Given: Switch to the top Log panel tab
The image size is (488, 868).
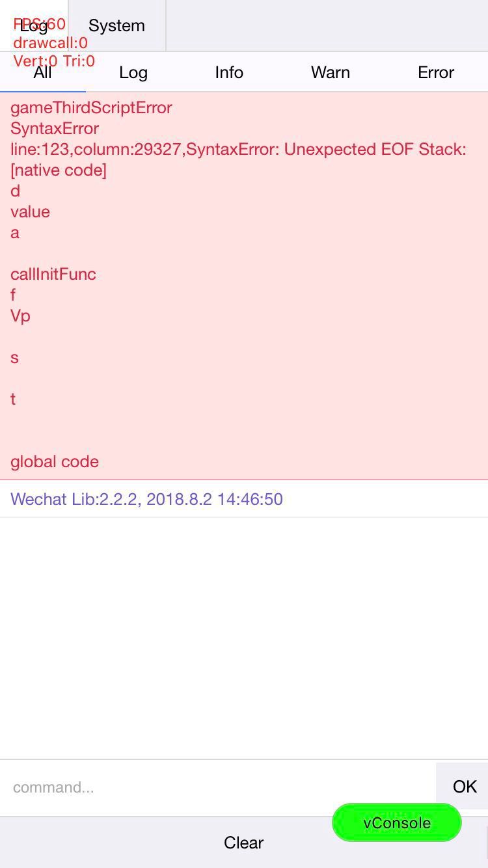Looking at the screenshot, I should (x=34, y=25).
